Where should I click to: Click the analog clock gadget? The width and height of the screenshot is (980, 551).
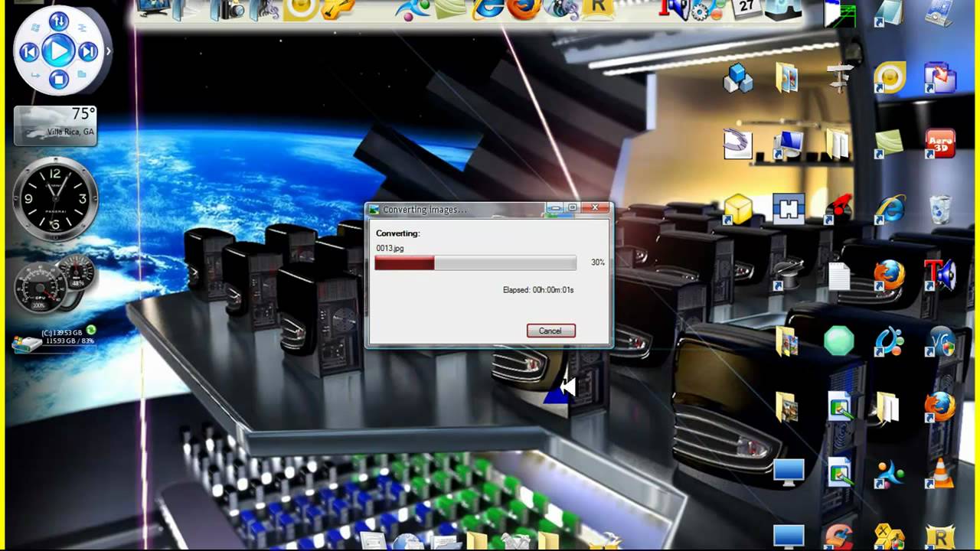pyautogui.click(x=55, y=199)
